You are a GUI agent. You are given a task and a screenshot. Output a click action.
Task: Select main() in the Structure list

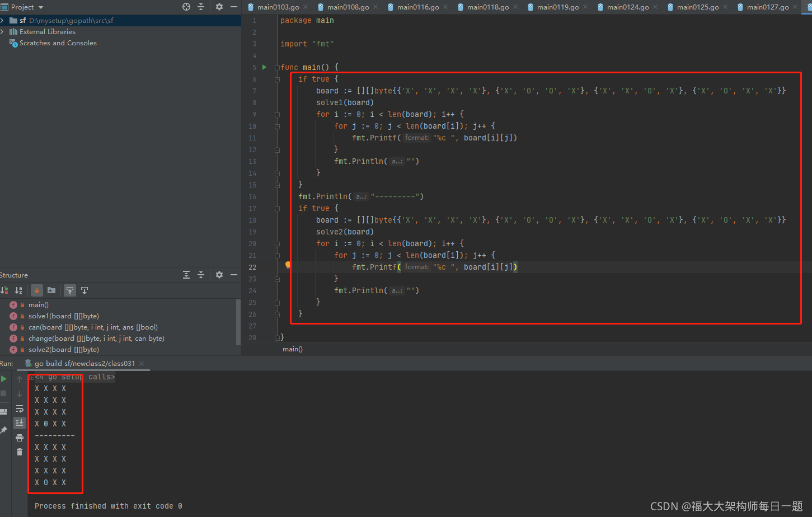pyautogui.click(x=39, y=305)
